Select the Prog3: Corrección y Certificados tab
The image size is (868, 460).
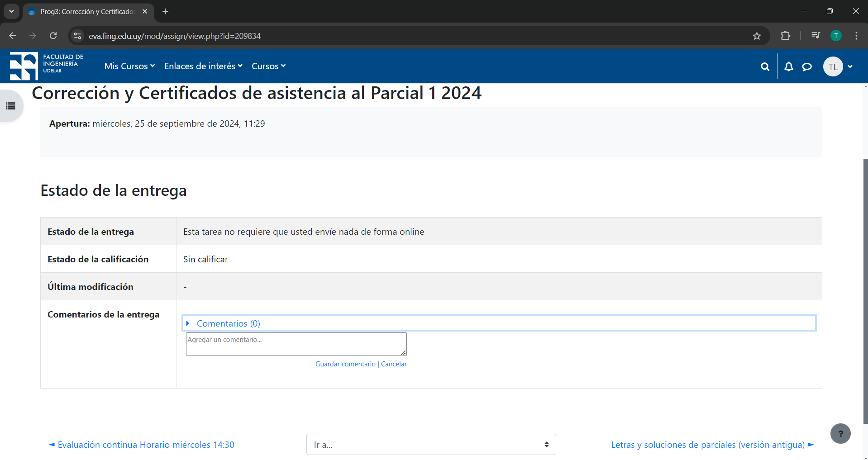pos(88,12)
